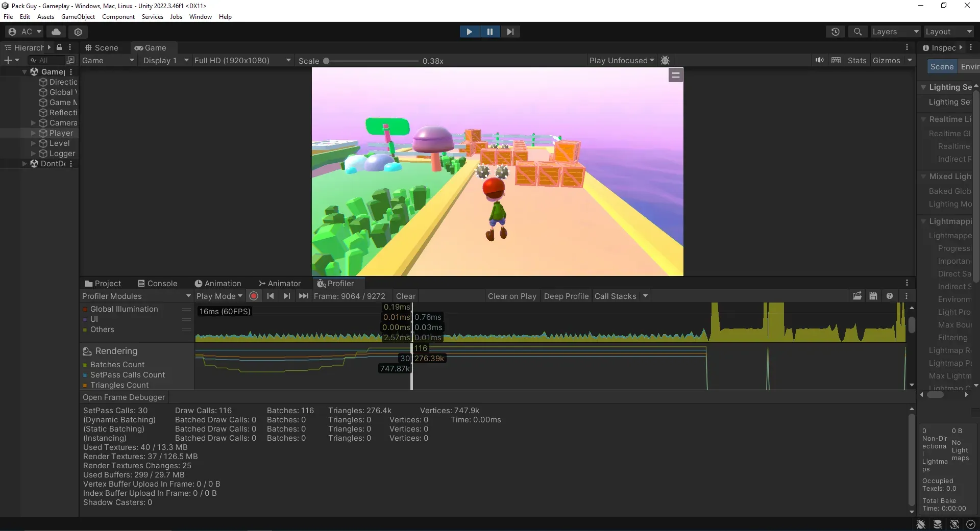Open the Unity account AC dropdown

pyautogui.click(x=24, y=32)
